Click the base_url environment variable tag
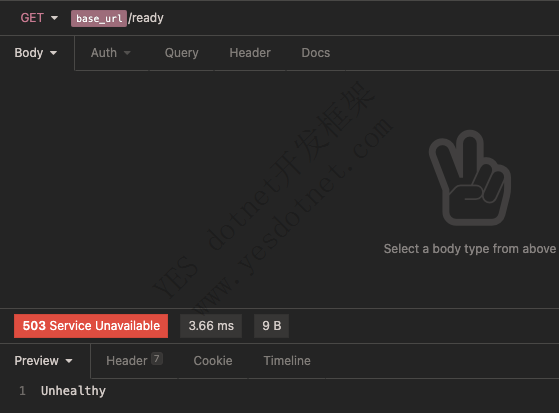Image resolution: width=559 pixels, height=413 pixels. pyautogui.click(x=99, y=18)
